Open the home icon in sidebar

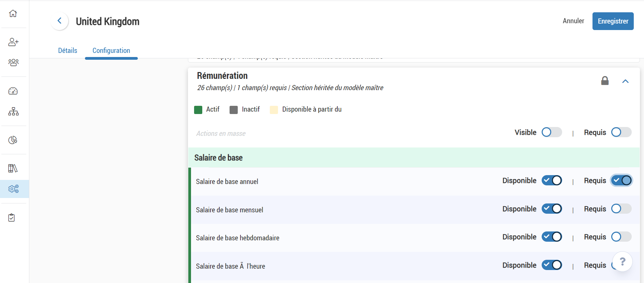(x=13, y=13)
